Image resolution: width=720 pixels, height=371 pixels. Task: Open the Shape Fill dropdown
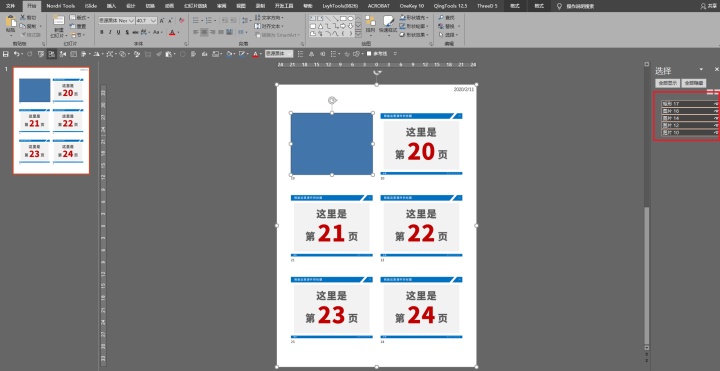[414, 17]
